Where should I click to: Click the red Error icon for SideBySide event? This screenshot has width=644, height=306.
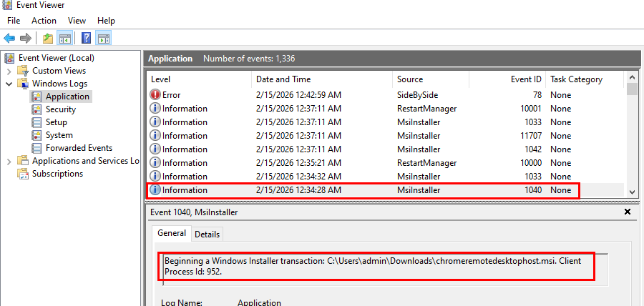155,95
